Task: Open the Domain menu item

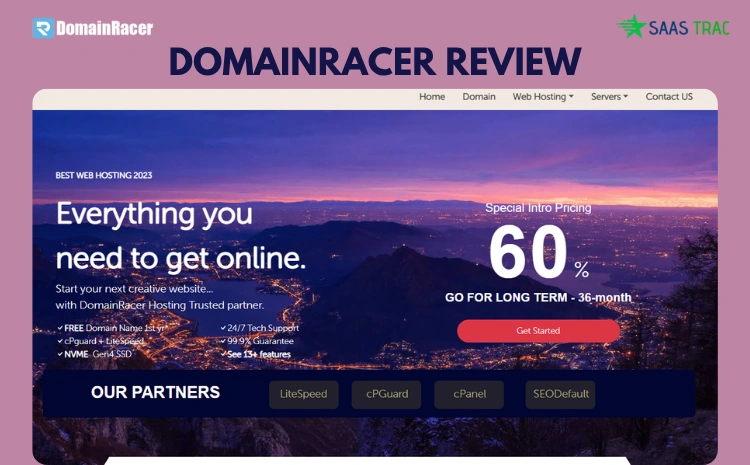Action: coord(479,97)
